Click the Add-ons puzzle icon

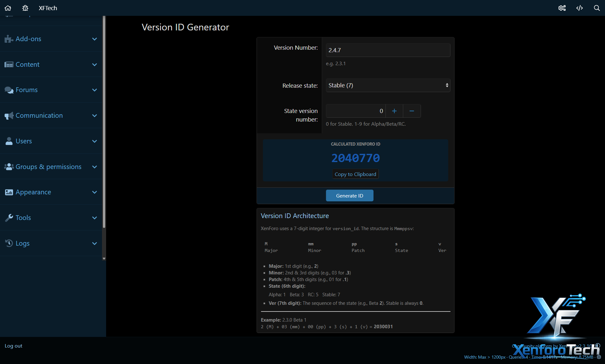9,39
